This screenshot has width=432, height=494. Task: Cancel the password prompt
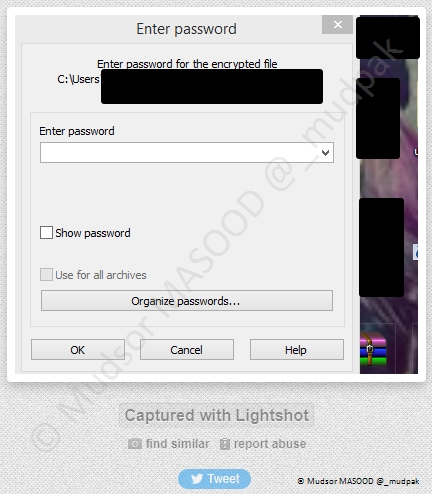pyautogui.click(x=187, y=350)
